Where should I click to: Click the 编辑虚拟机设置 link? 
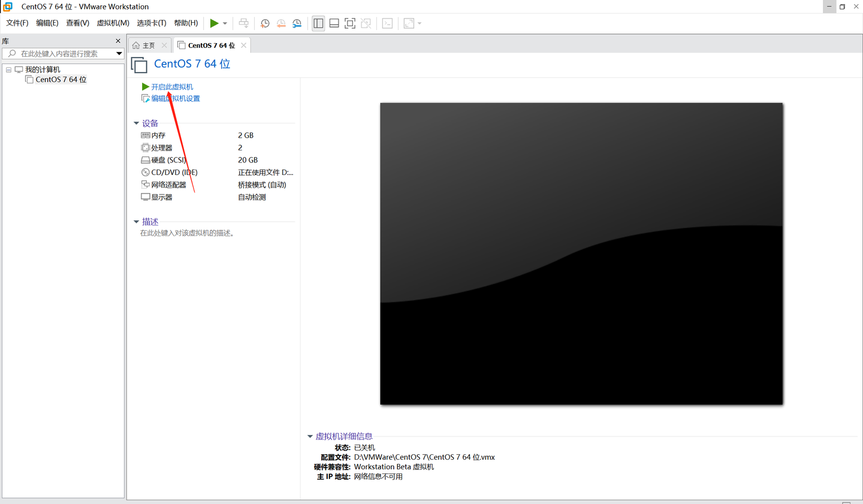click(174, 98)
